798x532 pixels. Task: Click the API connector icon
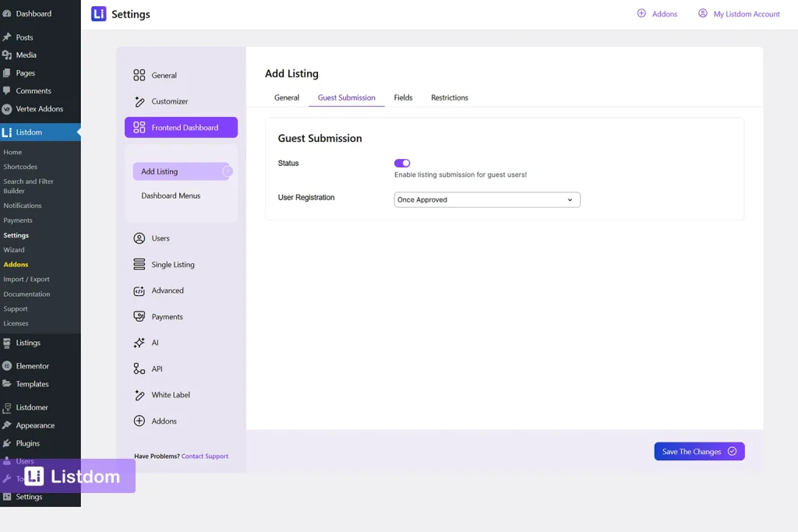[139, 368]
